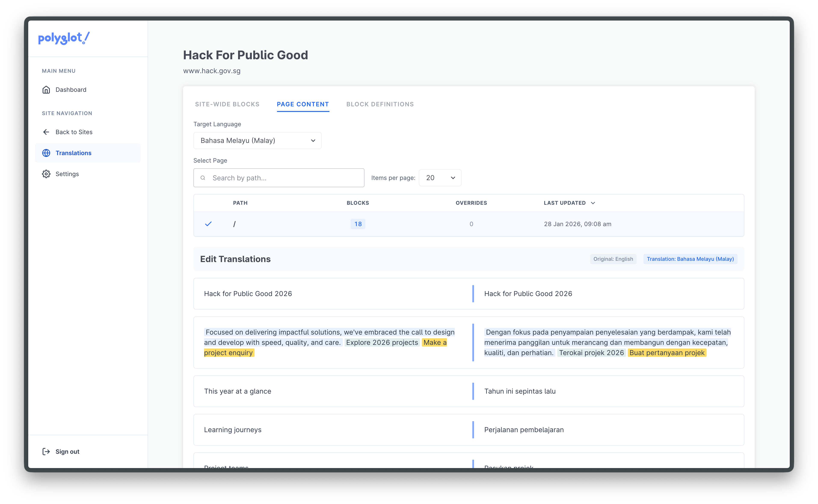
Task: Click the sort chevron beside Last Updated
Action: point(593,203)
